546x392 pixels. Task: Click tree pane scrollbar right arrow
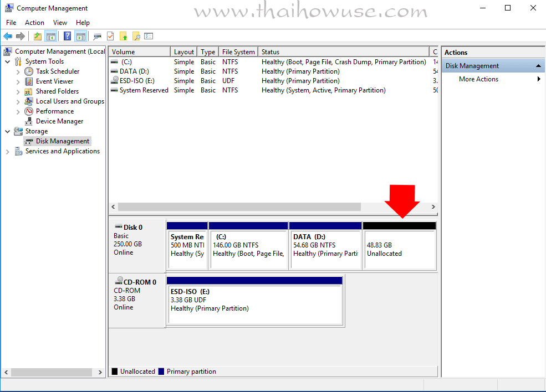(100, 372)
